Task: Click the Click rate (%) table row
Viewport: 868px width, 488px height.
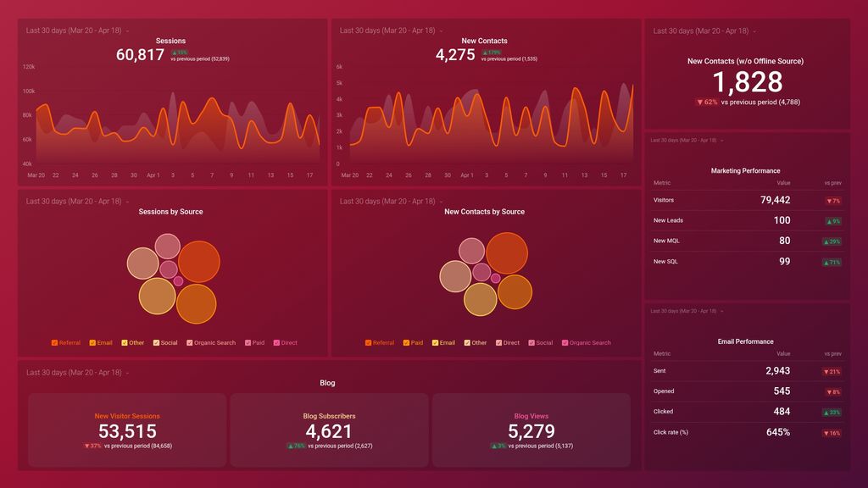Action: pyautogui.click(x=747, y=432)
